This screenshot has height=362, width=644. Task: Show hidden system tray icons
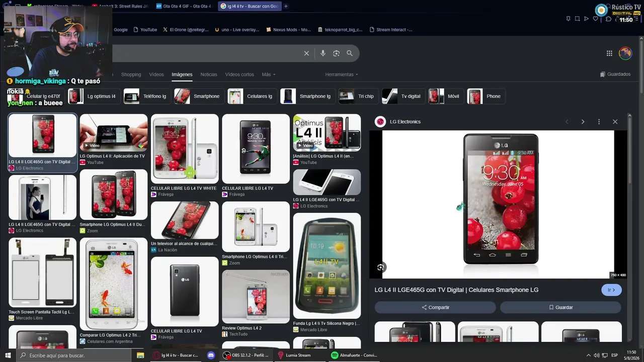pyautogui.click(x=589, y=355)
